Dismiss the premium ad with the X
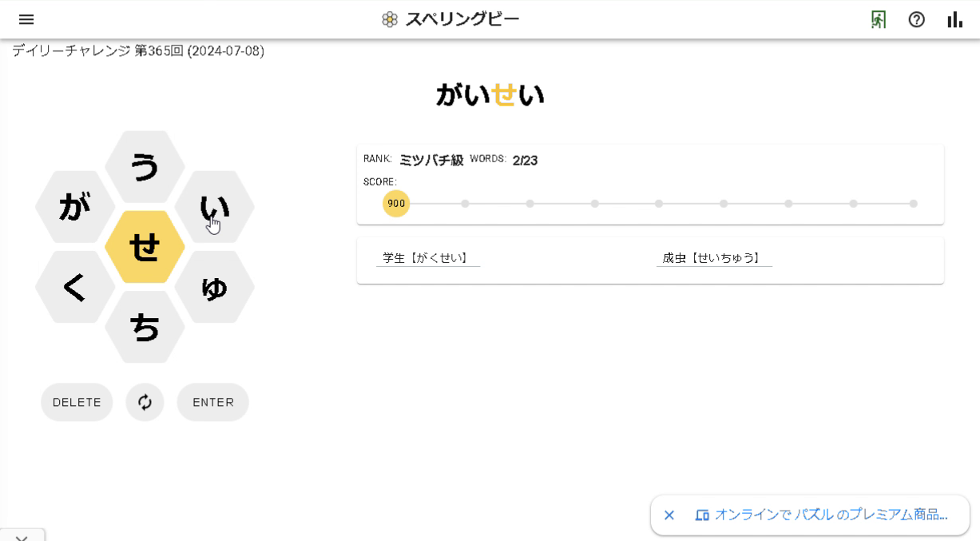The height and width of the screenshot is (541, 980). click(x=669, y=515)
